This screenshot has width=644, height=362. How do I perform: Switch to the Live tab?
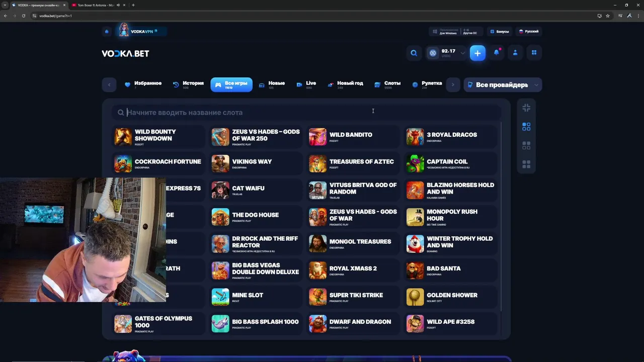click(306, 84)
